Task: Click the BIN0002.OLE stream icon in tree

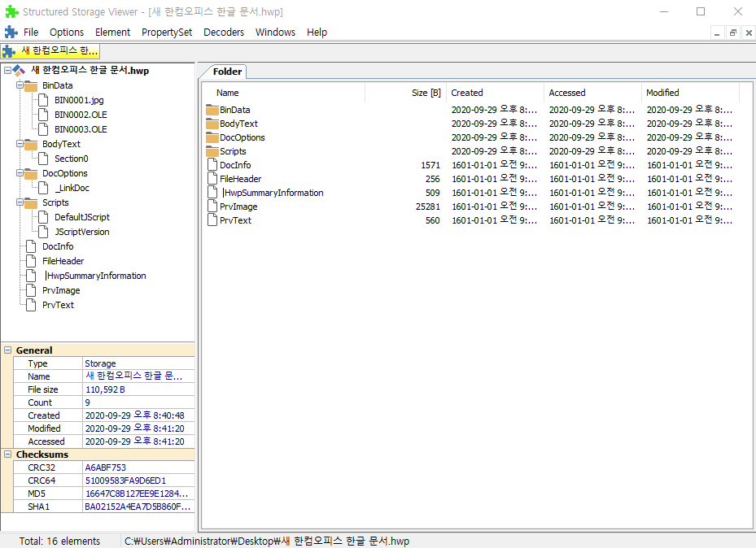Action: pos(43,115)
